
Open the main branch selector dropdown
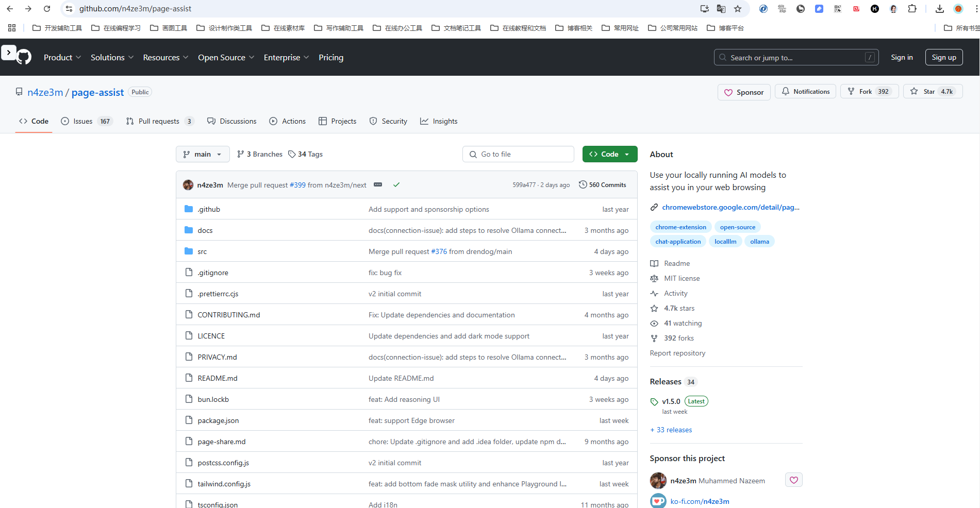click(x=203, y=154)
